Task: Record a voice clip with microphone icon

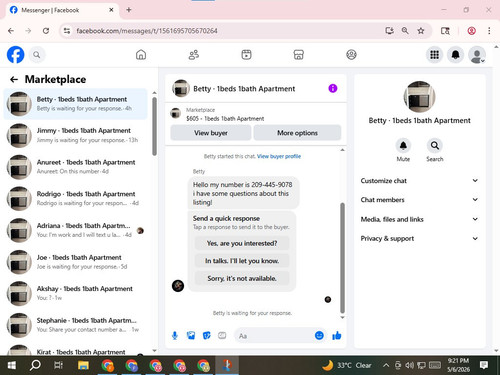Action: pos(175,336)
